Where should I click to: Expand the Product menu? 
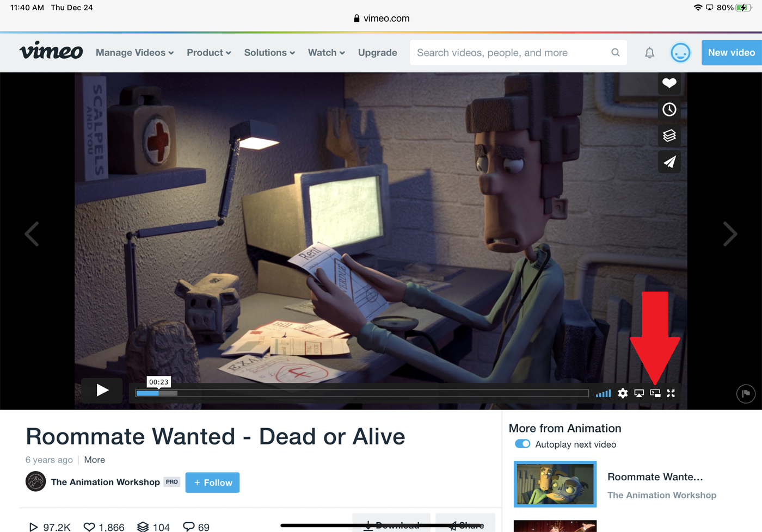point(209,53)
